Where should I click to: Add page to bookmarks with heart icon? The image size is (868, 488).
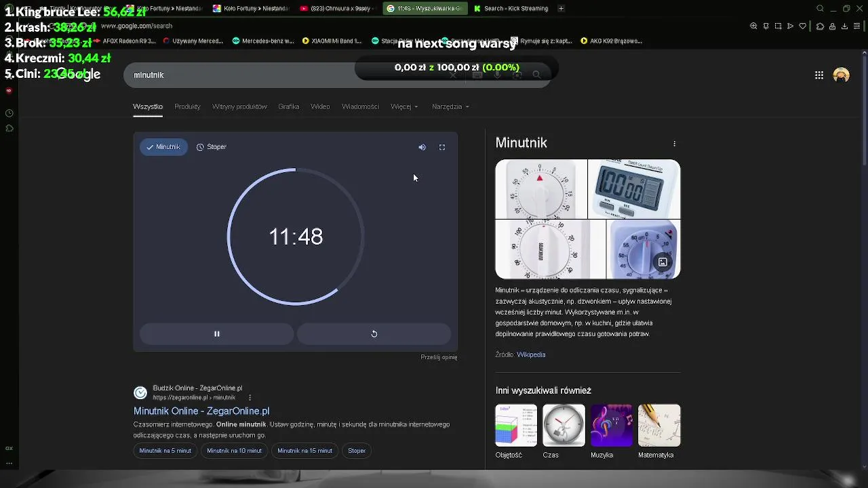coord(803,26)
